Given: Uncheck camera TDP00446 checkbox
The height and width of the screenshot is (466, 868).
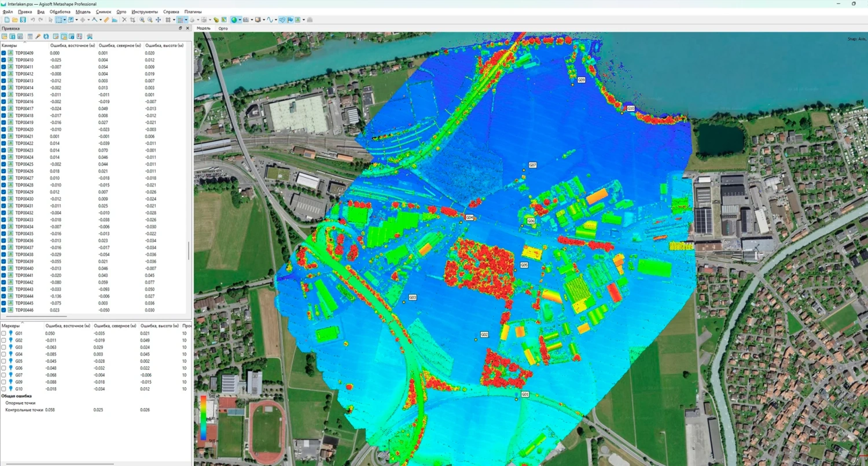Looking at the screenshot, I should click(3, 310).
